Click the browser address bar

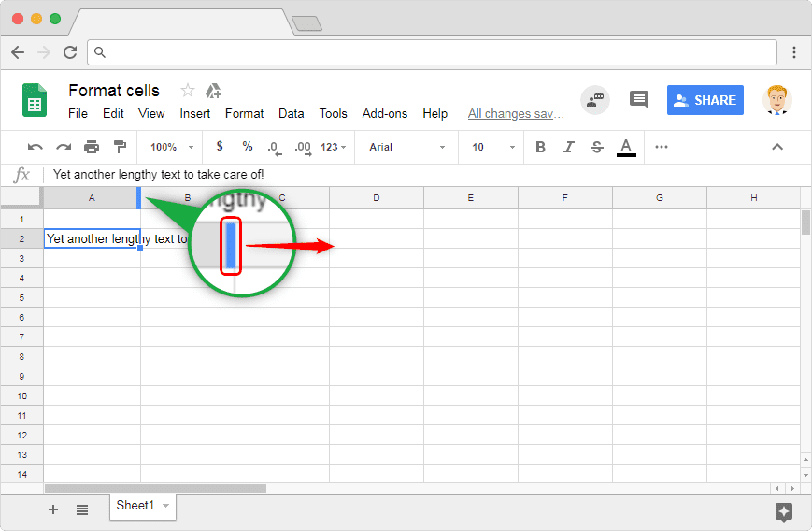coord(432,52)
